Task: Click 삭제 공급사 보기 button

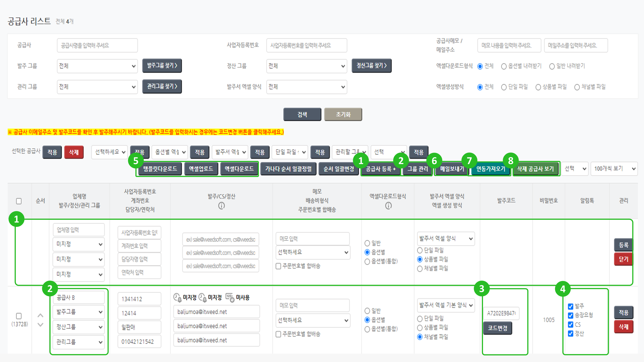Action: (535, 169)
